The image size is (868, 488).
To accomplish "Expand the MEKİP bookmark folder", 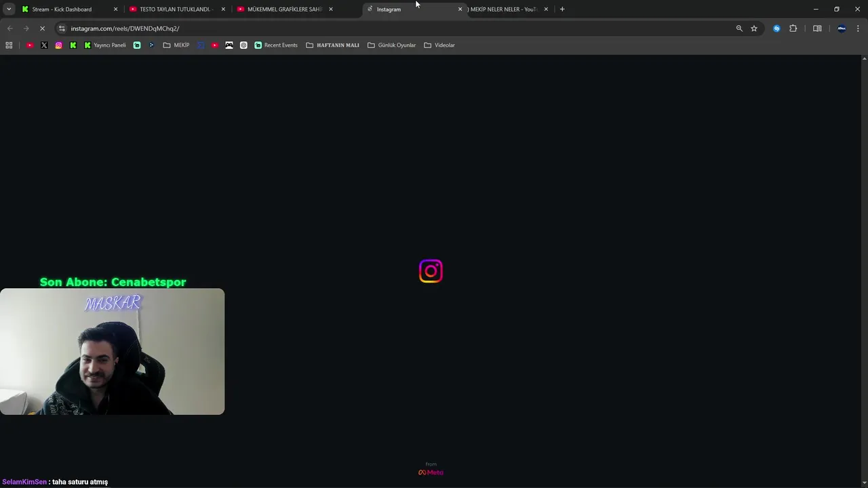I will click(x=176, y=45).
